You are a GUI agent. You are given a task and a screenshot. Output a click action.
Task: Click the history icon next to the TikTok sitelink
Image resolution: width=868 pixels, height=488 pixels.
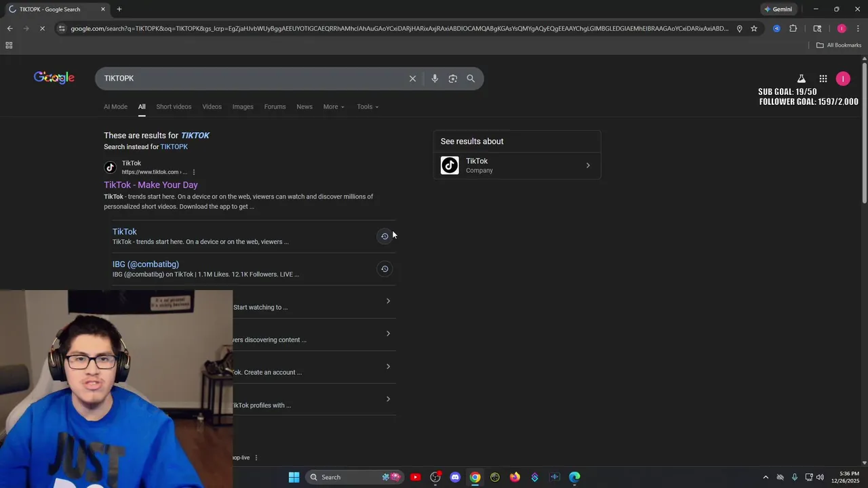coord(384,237)
